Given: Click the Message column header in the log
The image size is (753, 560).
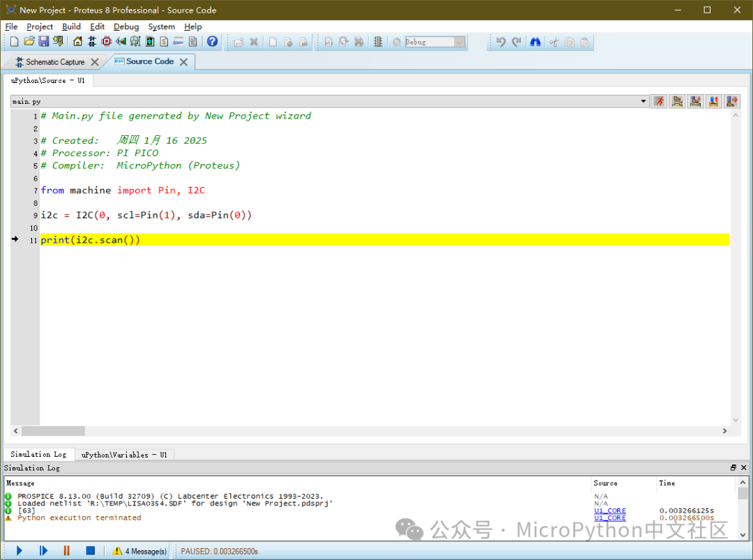Looking at the screenshot, I should [20, 483].
